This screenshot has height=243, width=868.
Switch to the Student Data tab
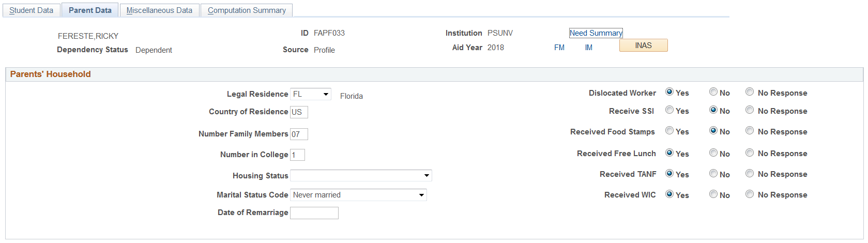click(x=31, y=10)
